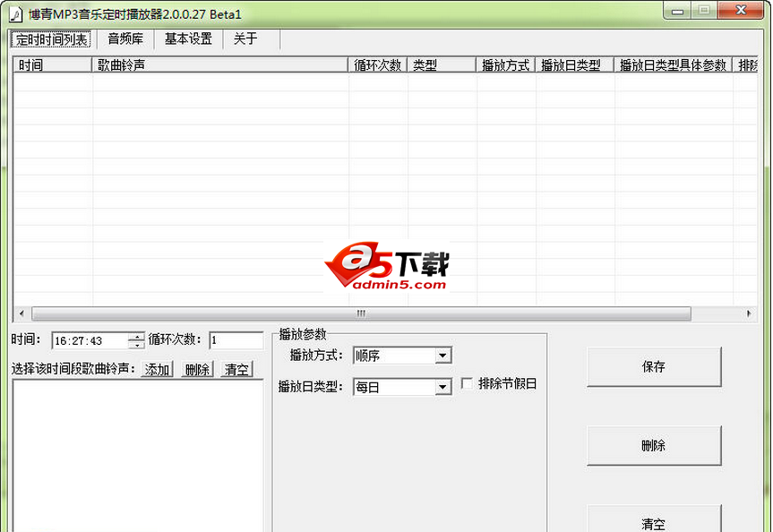Screen dimensions: 773x532
Task: Click the 播放方式 column header
Action: 506,65
